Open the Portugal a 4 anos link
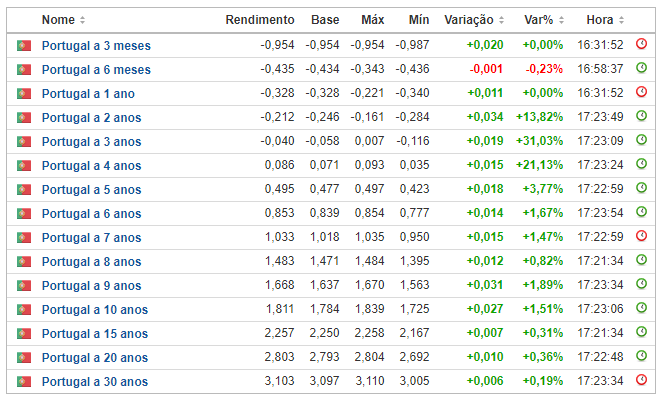The width and height of the screenshot is (661, 401). [x=91, y=166]
